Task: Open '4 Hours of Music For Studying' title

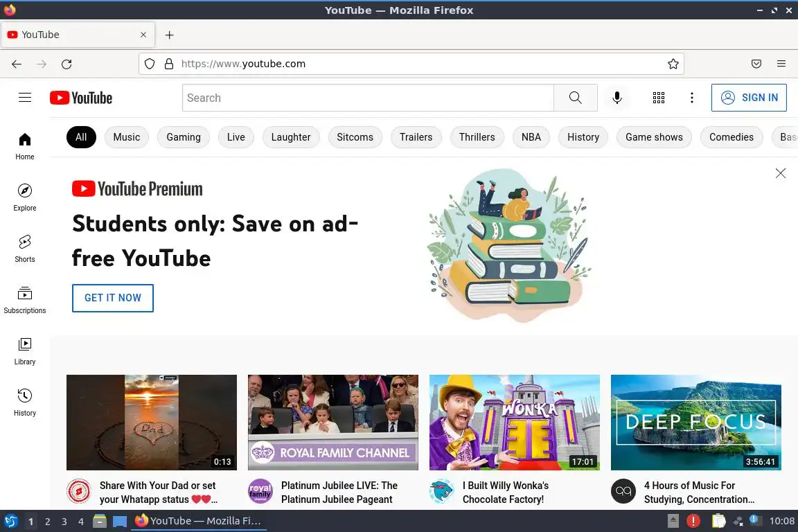Action: (x=699, y=493)
